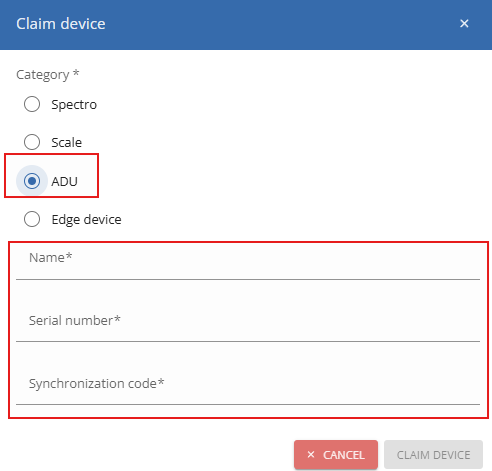Click the Claim device dialog title
Image resolution: width=492 pixels, height=471 pixels.
tap(61, 24)
